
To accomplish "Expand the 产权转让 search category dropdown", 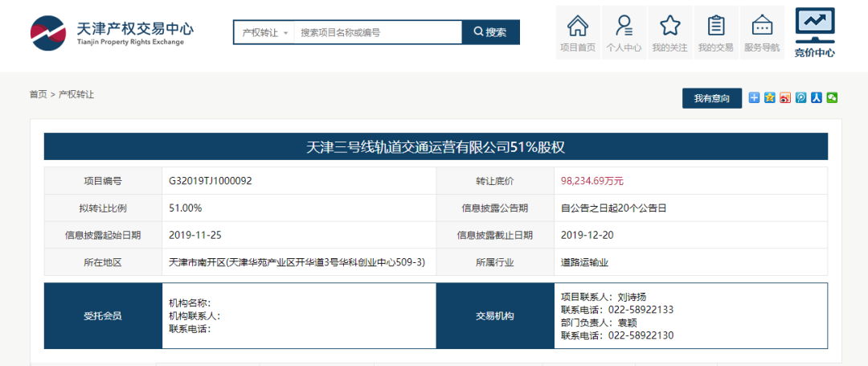I will 264,32.
